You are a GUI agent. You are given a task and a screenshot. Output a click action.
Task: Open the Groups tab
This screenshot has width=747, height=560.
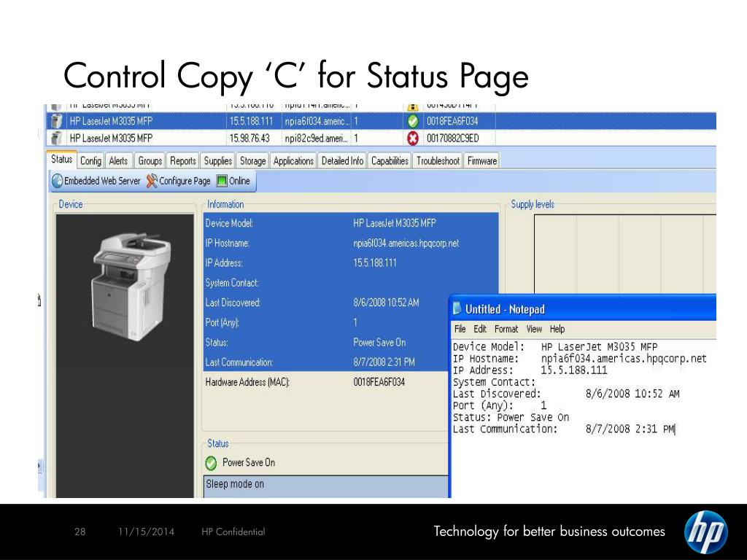click(150, 161)
